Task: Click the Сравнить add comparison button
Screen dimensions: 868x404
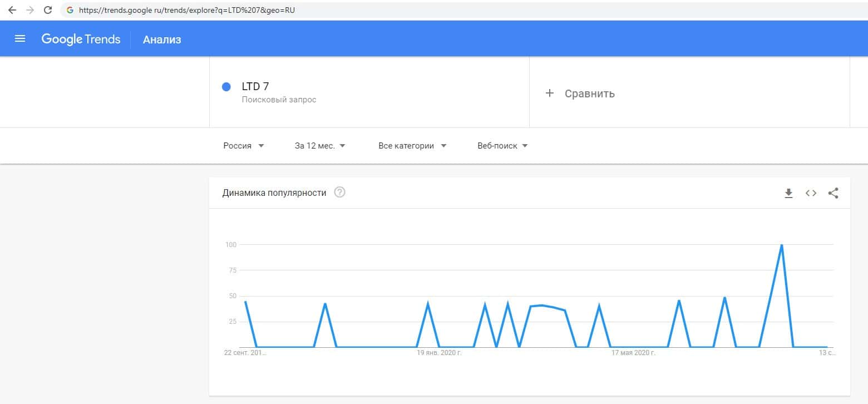Action: [x=589, y=93]
